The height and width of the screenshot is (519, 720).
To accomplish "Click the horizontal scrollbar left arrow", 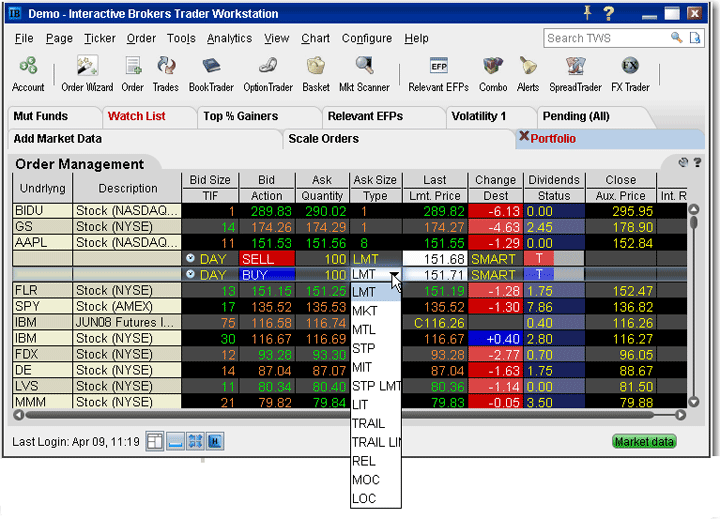I will [18, 415].
